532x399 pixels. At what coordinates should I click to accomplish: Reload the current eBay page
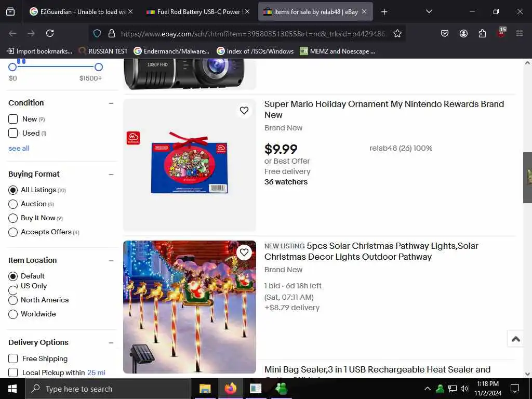point(50,33)
